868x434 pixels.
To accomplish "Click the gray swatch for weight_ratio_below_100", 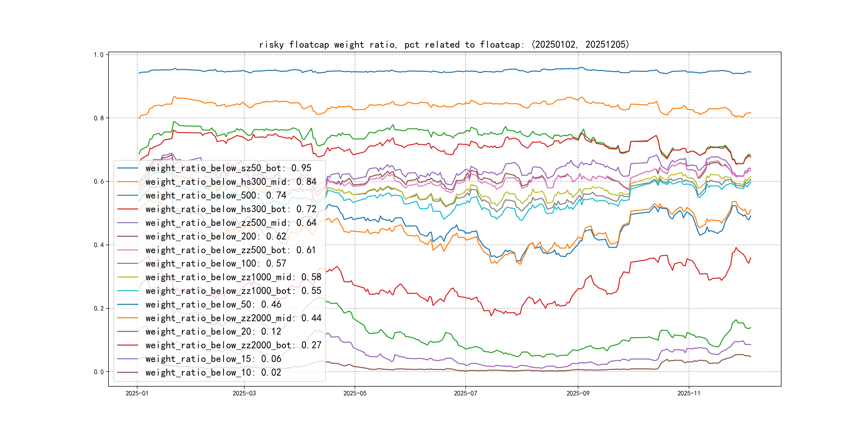I will click(x=127, y=264).
